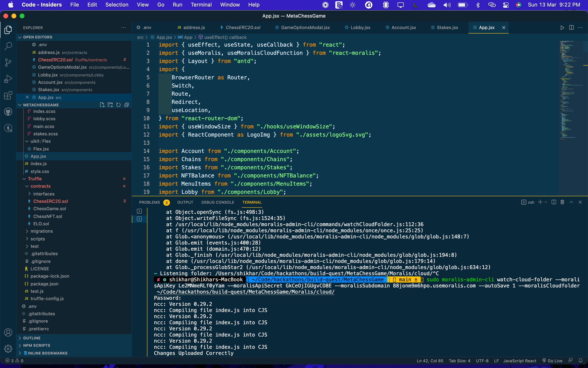Open launch profile dropdown next to plus
The image size is (588, 368).
546,202
